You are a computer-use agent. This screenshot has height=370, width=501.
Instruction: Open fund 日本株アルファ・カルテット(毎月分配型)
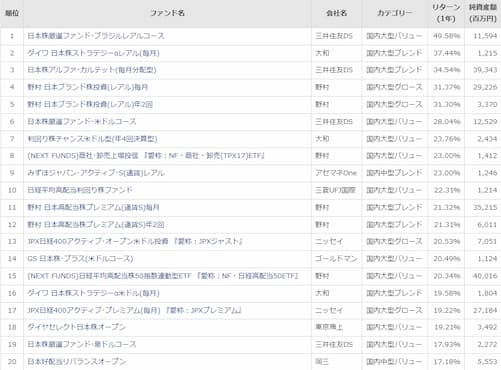click(x=92, y=70)
